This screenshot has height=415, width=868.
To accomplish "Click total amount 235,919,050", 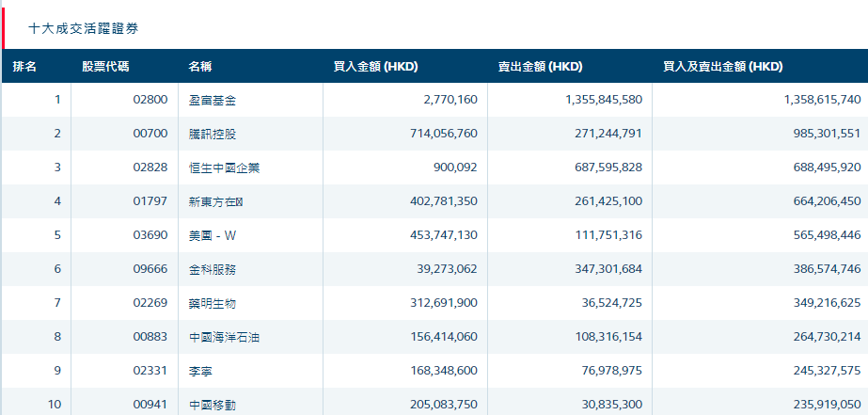I will click(x=828, y=405).
